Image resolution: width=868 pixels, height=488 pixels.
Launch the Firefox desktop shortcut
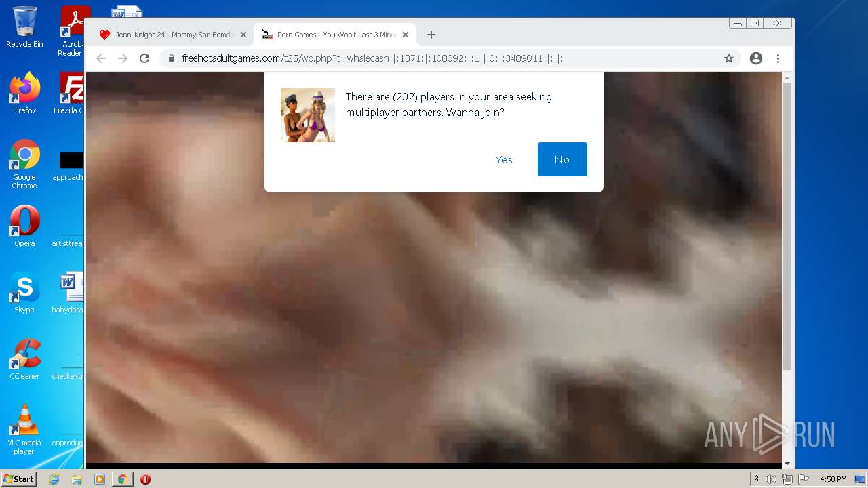(24, 94)
